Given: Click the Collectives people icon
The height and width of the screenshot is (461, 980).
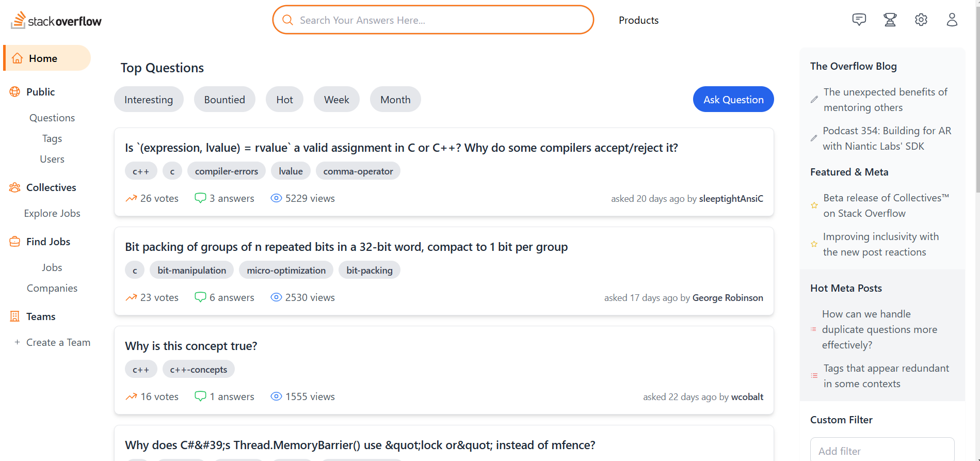Looking at the screenshot, I should tap(15, 187).
